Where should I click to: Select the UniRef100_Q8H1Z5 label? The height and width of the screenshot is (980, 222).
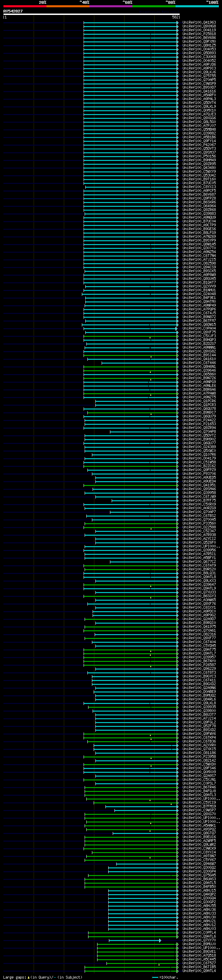click(x=199, y=45)
